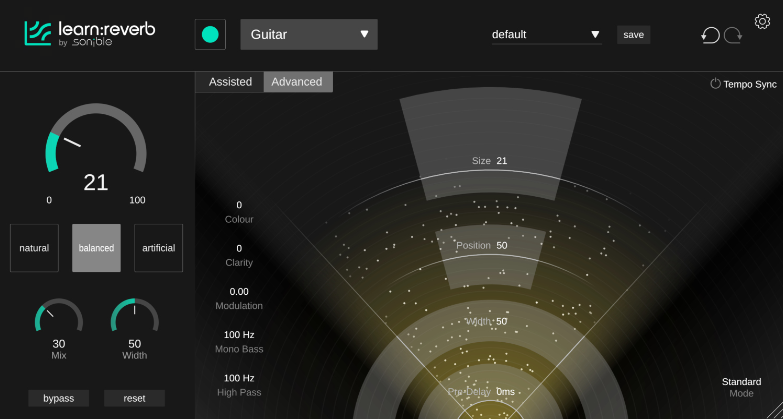This screenshot has height=419, width=783.
Task: Click the teal learn record button
Action: point(210,34)
